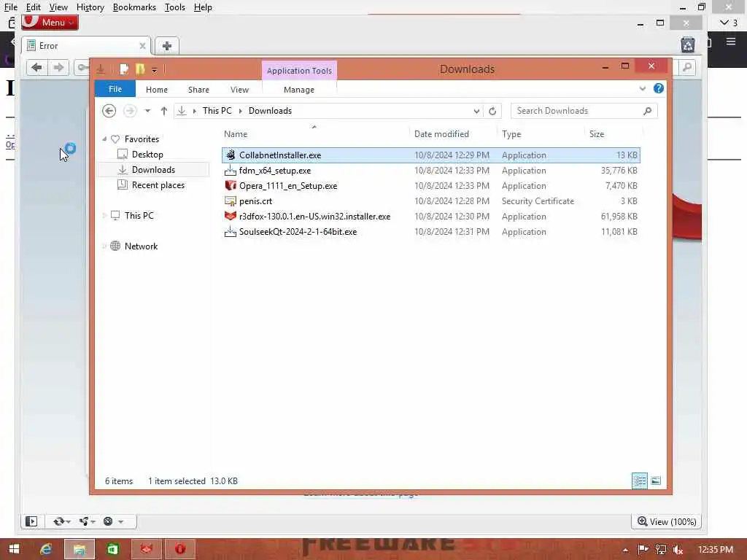
Task: Click Opera forward navigation button
Action: [x=58, y=68]
